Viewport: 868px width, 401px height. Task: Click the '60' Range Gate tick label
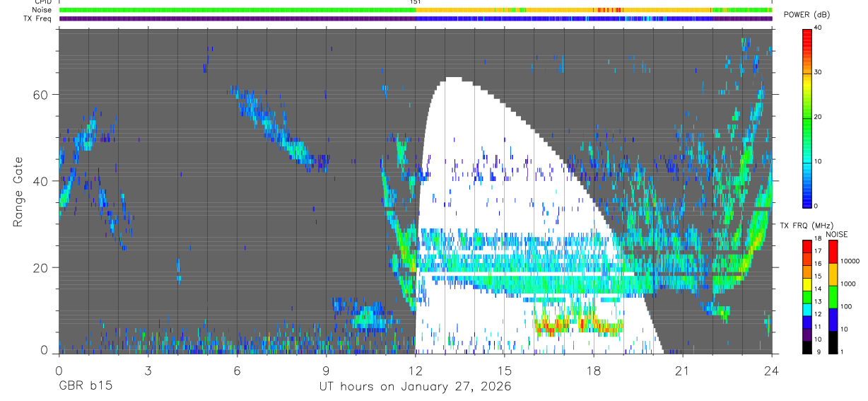coord(40,95)
